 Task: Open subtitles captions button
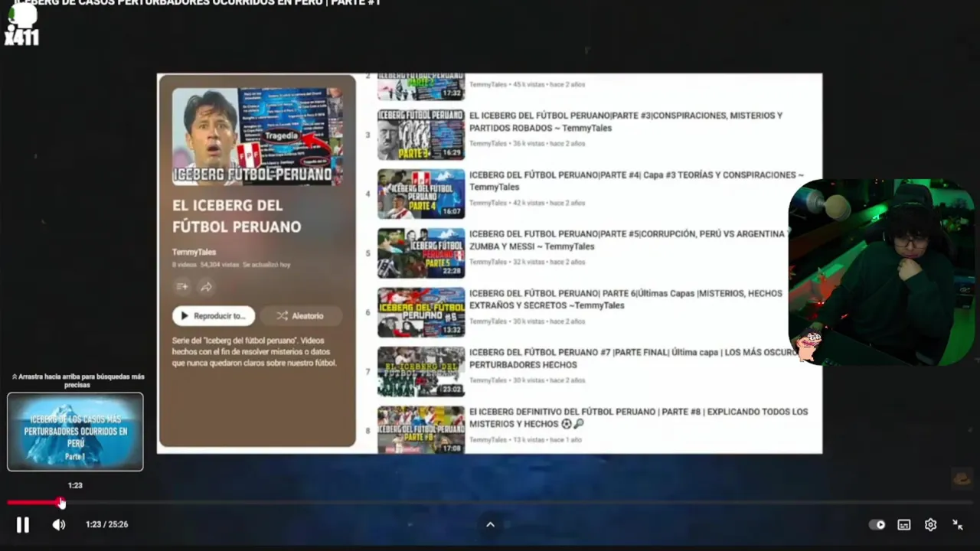904,524
